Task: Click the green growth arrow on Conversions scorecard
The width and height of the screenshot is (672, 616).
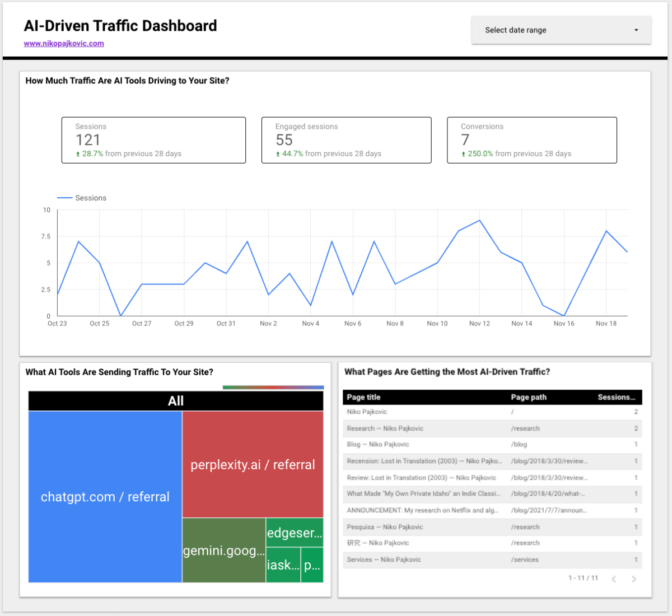Action: 463,153
